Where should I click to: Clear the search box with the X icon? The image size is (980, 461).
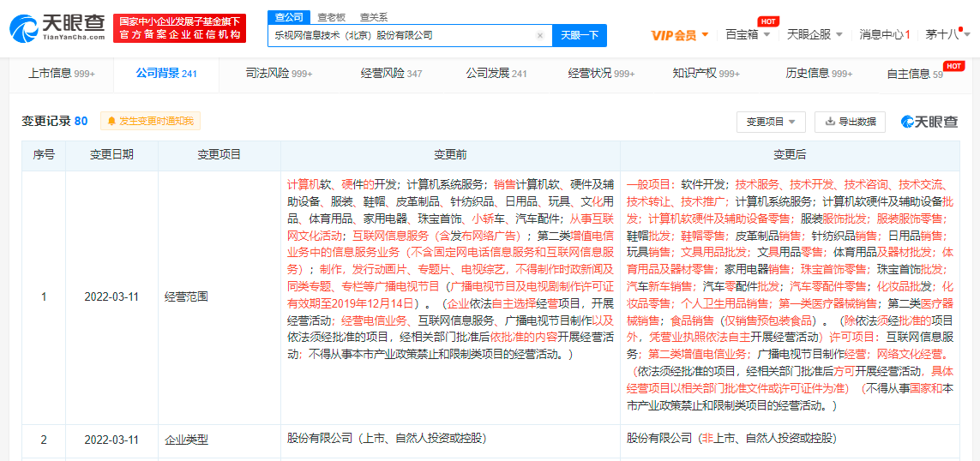540,36
